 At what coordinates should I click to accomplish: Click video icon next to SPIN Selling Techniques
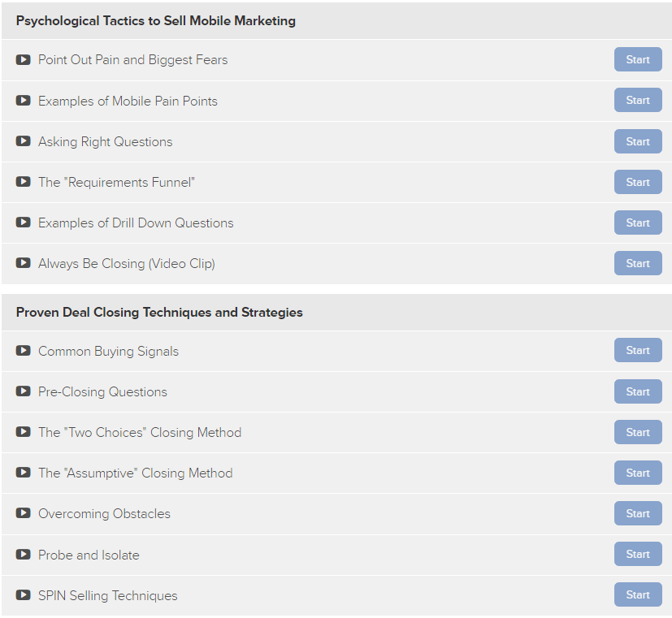(x=23, y=595)
